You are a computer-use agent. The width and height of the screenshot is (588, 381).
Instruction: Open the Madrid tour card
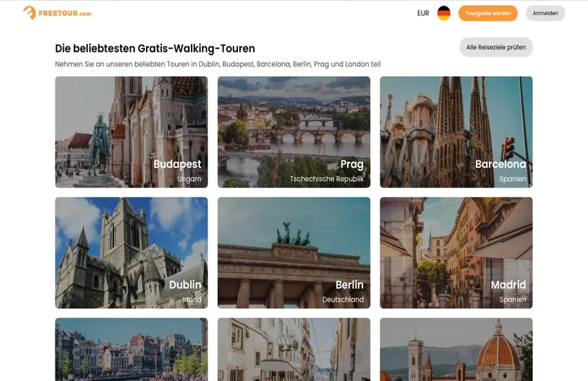456,253
